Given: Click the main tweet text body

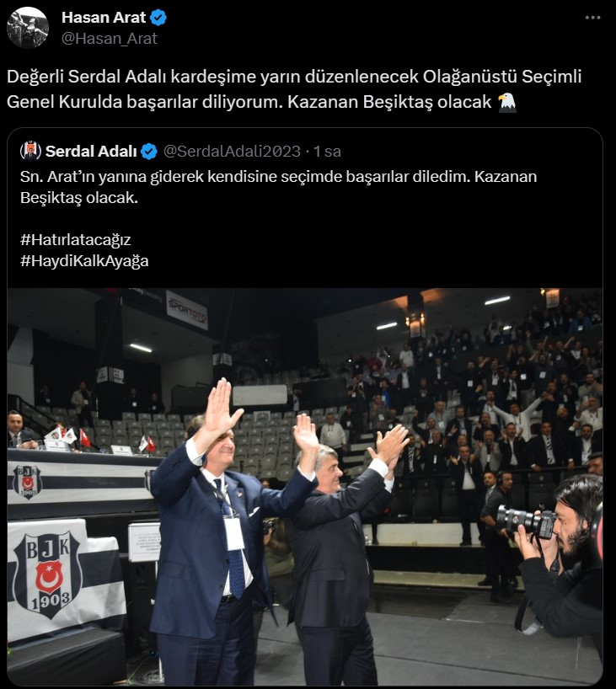Looking at the screenshot, I should click(x=294, y=89).
